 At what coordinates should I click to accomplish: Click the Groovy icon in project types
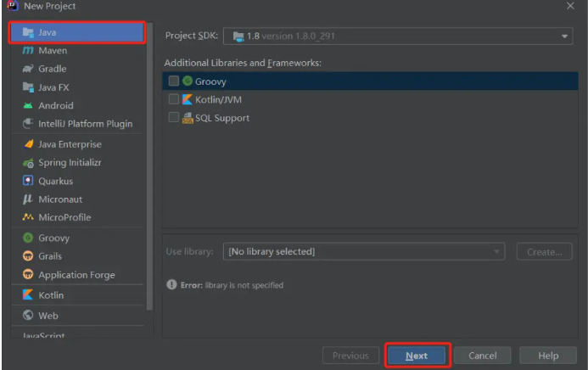[x=28, y=238]
